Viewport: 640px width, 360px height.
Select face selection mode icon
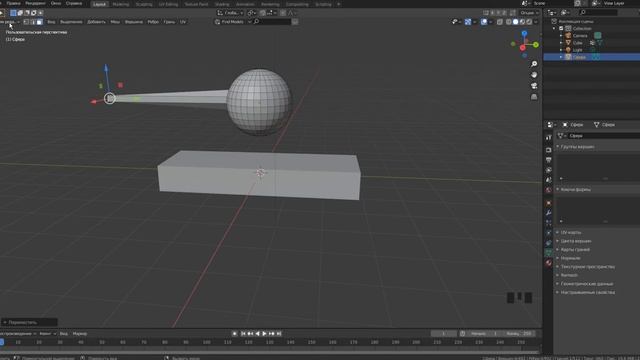[40, 22]
